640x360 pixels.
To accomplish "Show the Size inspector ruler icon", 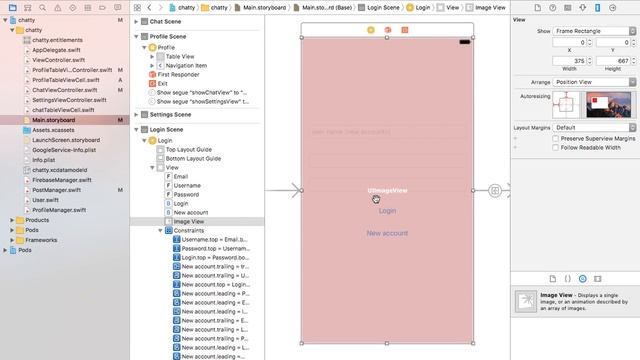I will click(x=598, y=7).
